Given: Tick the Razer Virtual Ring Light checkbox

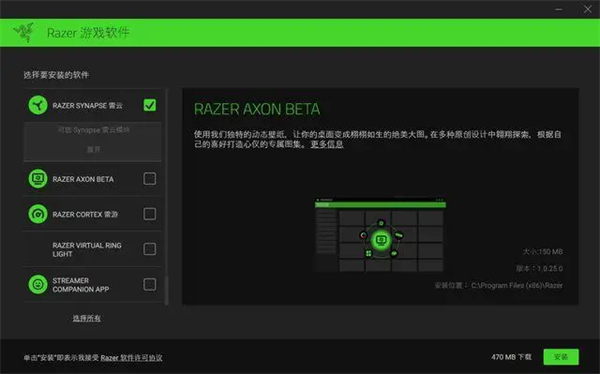Looking at the screenshot, I should click(150, 249).
